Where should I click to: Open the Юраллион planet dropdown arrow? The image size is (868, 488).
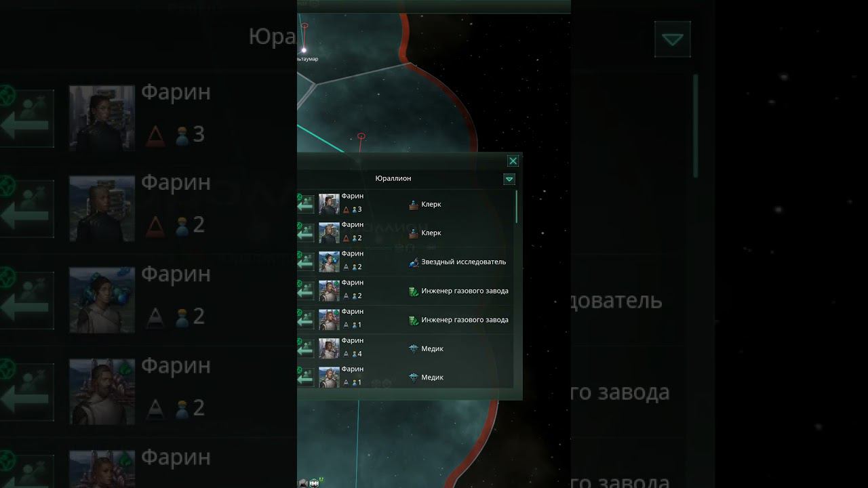(509, 179)
